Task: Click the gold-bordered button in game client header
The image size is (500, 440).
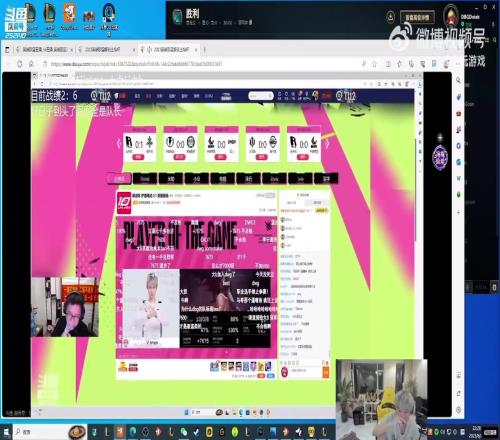Action: click(x=417, y=17)
